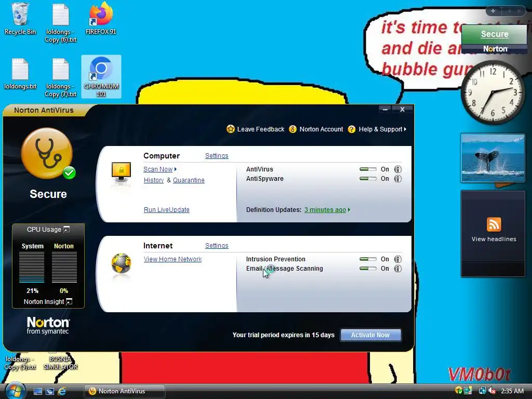Click the analog clock gadget

pyautogui.click(x=493, y=92)
